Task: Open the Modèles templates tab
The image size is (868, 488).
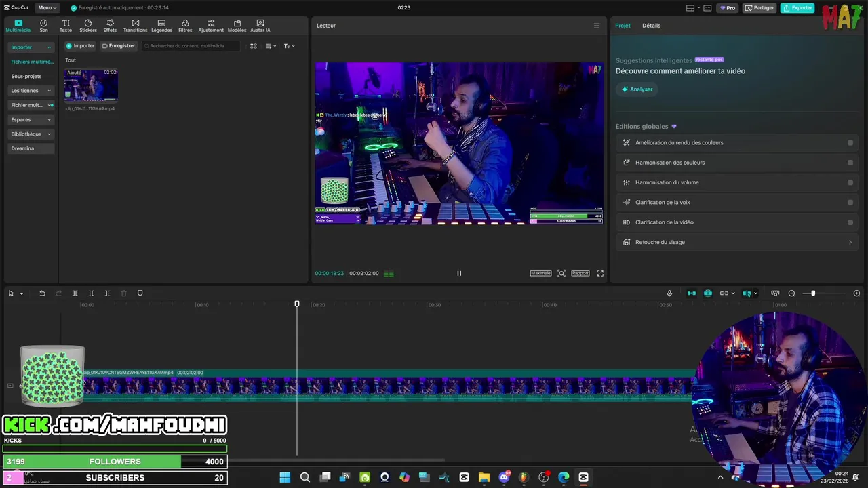Action: (x=237, y=26)
